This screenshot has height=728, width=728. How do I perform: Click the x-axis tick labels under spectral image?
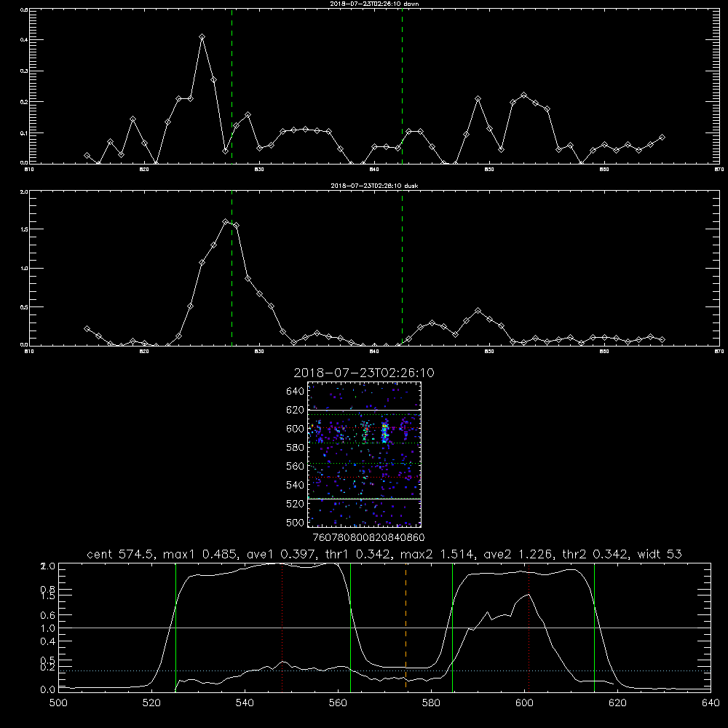pos(368,538)
